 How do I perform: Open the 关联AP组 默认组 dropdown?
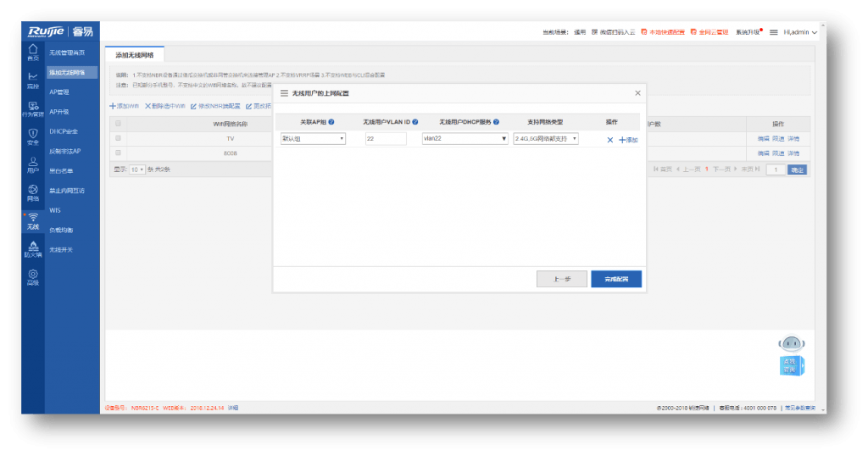(313, 138)
